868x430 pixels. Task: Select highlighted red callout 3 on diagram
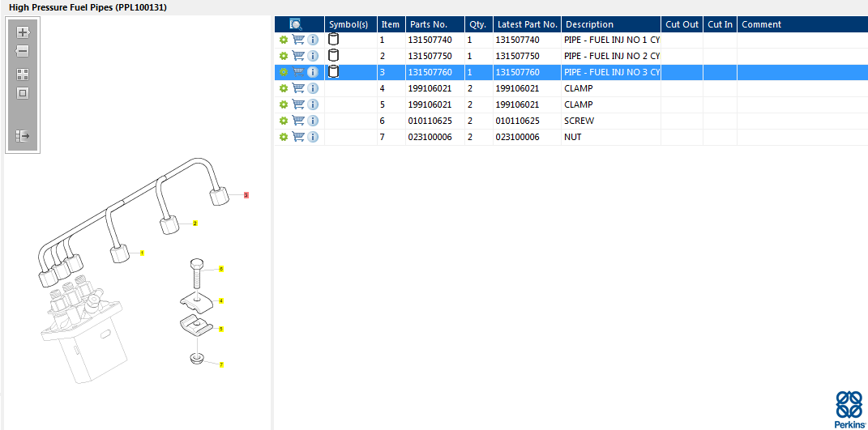(246, 195)
